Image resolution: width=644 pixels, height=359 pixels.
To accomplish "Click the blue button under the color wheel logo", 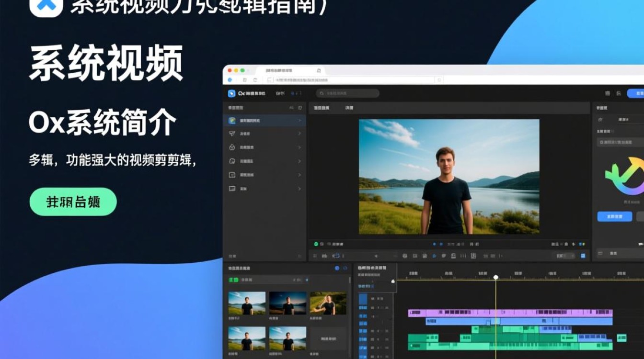I will click(x=614, y=216).
